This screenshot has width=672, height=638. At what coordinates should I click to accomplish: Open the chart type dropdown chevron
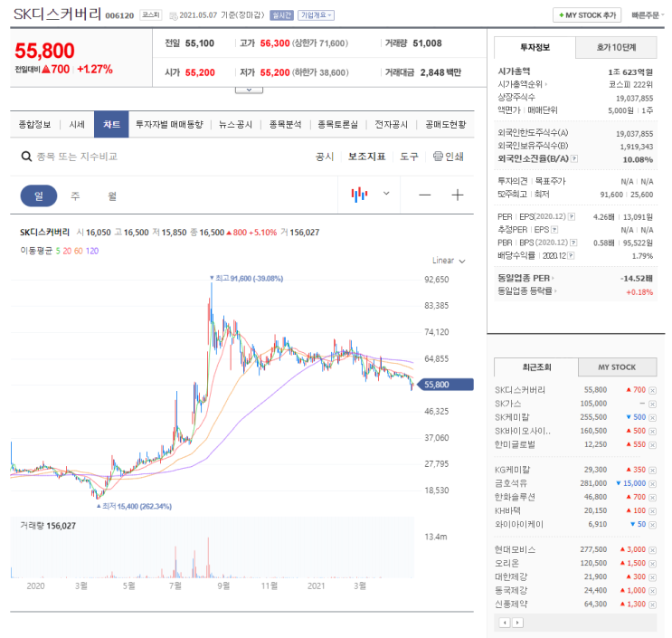coord(386,194)
